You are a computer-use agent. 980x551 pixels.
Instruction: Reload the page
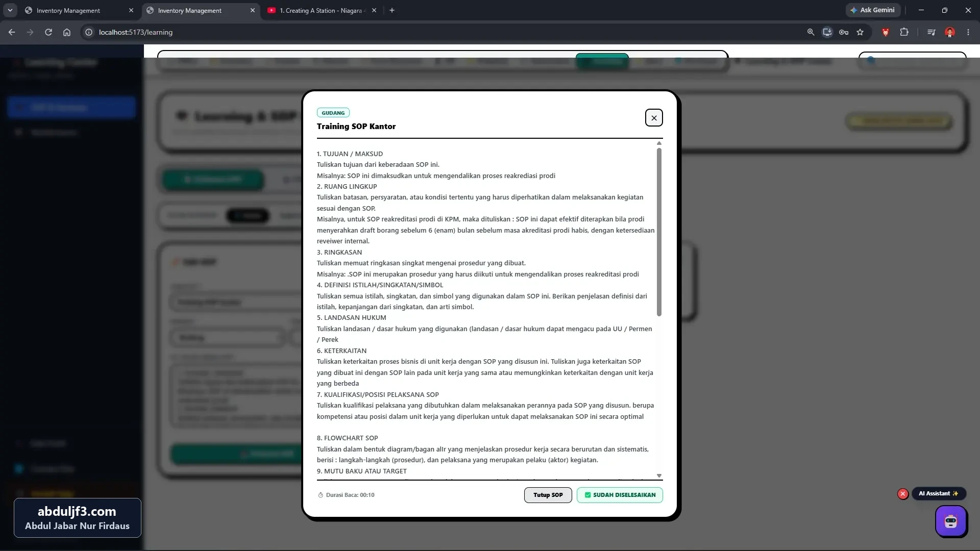(x=48, y=32)
